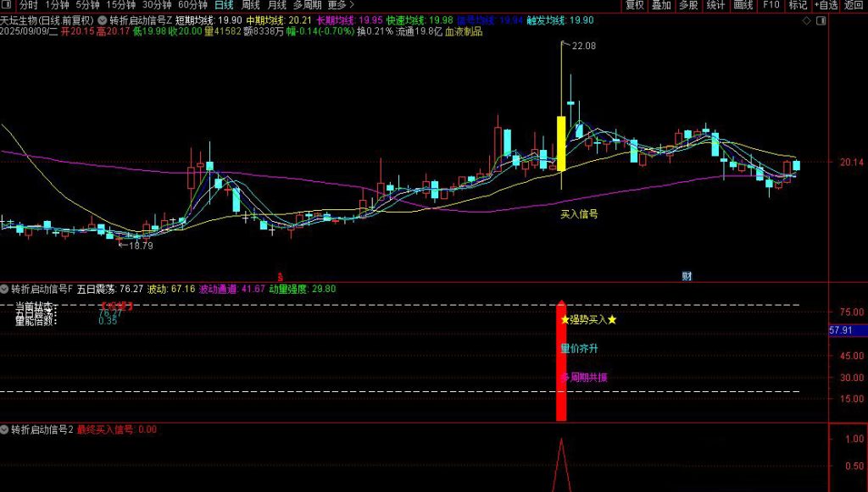Expand the 转折启动信号F indicator dropdown
The width and height of the screenshot is (868, 492).
click(5, 289)
